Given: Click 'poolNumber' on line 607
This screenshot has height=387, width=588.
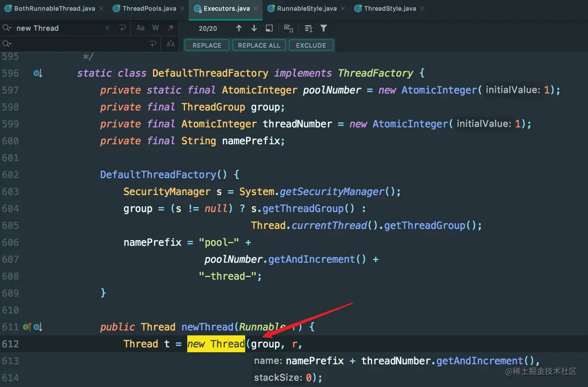Looking at the screenshot, I should (x=234, y=259).
